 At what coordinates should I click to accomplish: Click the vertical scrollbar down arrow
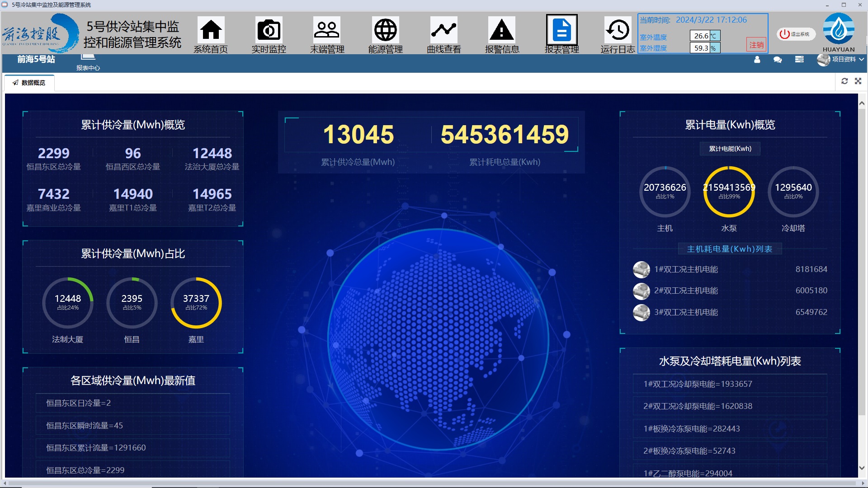click(862, 468)
